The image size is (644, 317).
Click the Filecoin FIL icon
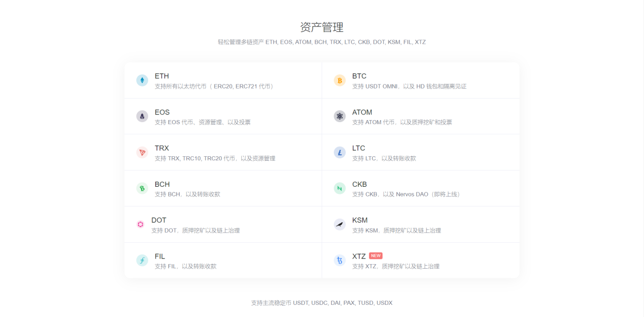pyautogui.click(x=142, y=261)
